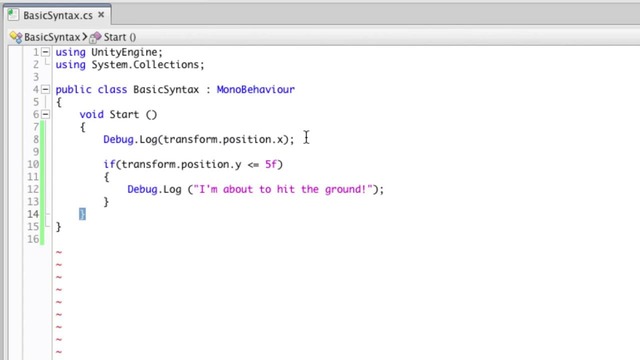The width and height of the screenshot is (640, 360).
Task: Click the closing brace on line 15
Action: 58,227
